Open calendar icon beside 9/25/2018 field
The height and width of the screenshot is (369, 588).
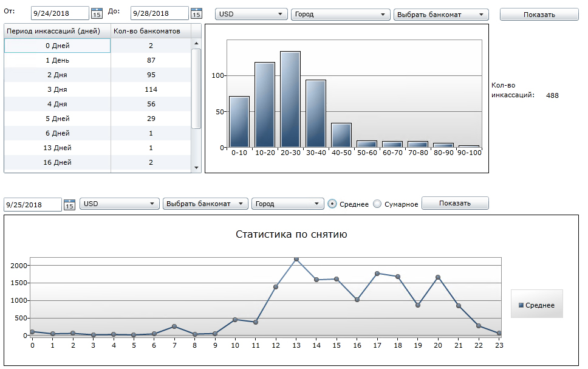point(69,205)
